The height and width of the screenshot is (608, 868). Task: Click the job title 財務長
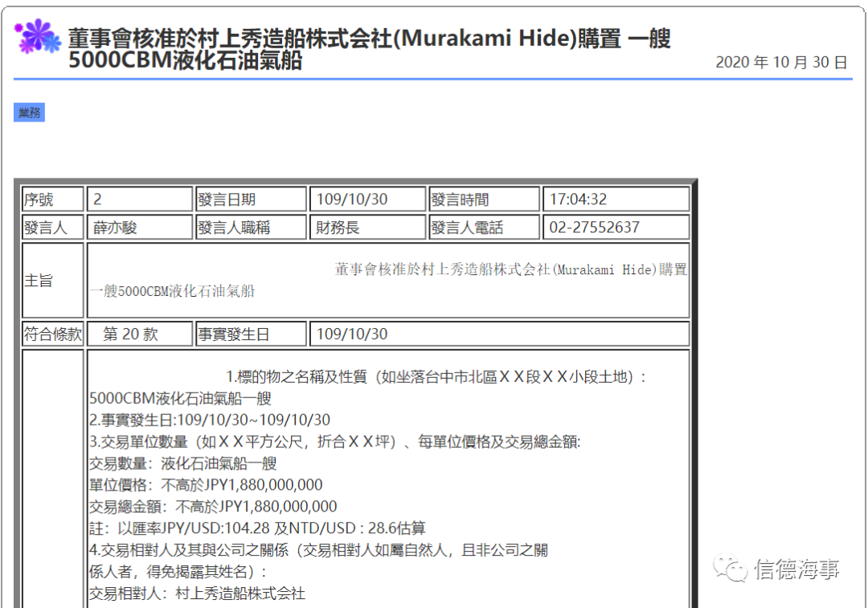pyautogui.click(x=367, y=227)
